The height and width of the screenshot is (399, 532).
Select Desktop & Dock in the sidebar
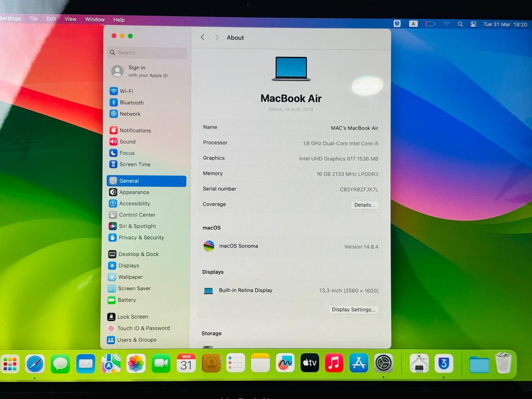tap(146, 254)
